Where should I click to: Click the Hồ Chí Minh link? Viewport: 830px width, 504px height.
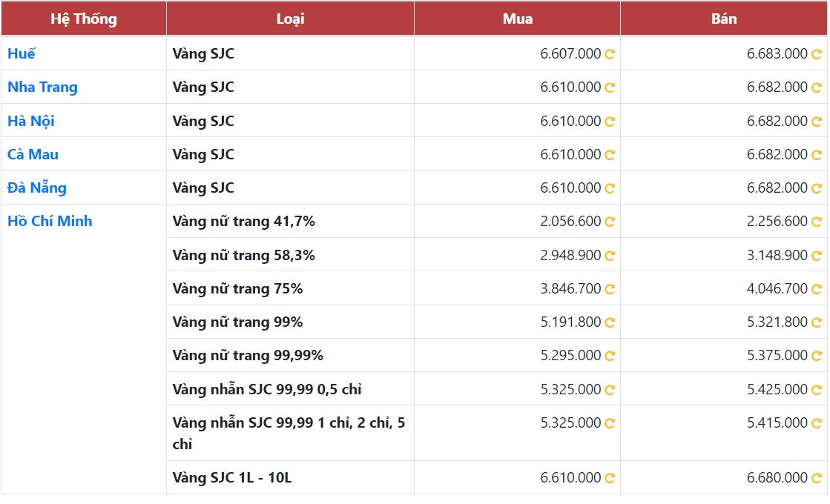click(x=50, y=221)
